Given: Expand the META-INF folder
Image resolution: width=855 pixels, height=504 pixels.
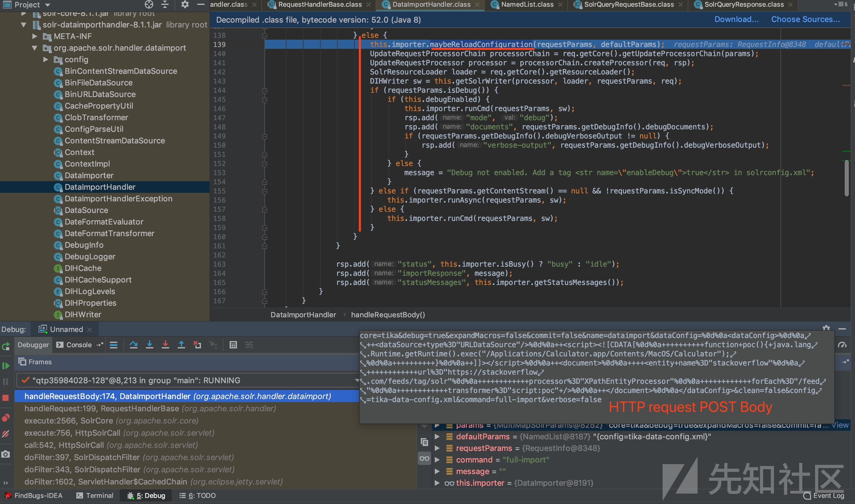Looking at the screenshot, I should [35, 36].
